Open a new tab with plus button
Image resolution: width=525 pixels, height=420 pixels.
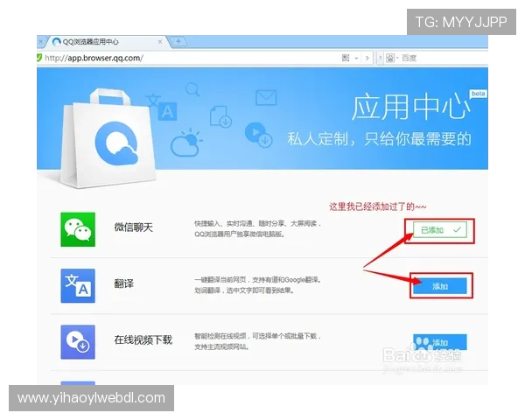pos(178,41)
